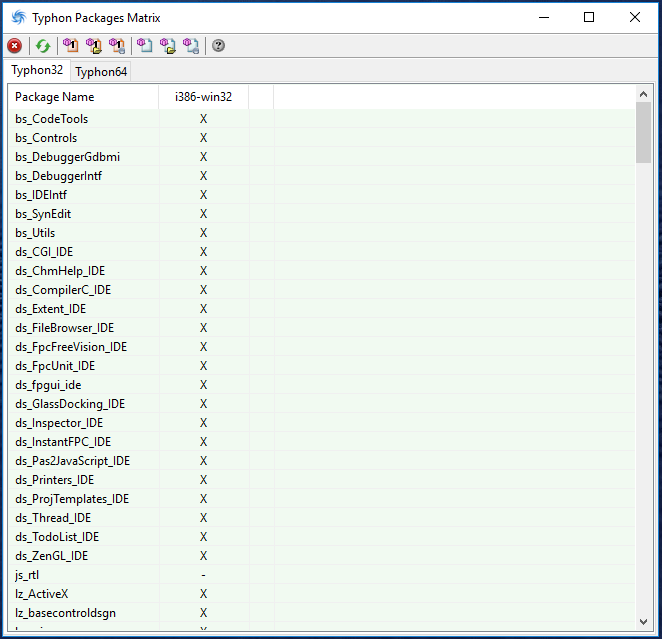Switch to the Typhon64 tab

tap(101, 72)
